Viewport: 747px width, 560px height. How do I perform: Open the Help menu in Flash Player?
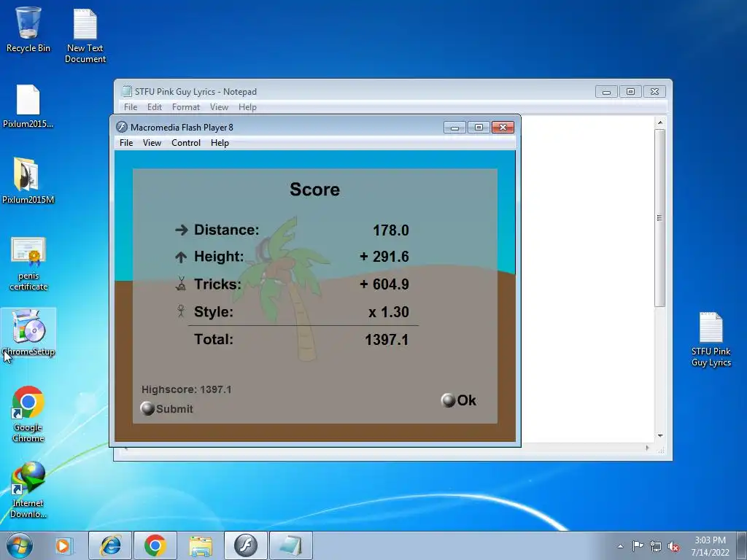point(220,143)
